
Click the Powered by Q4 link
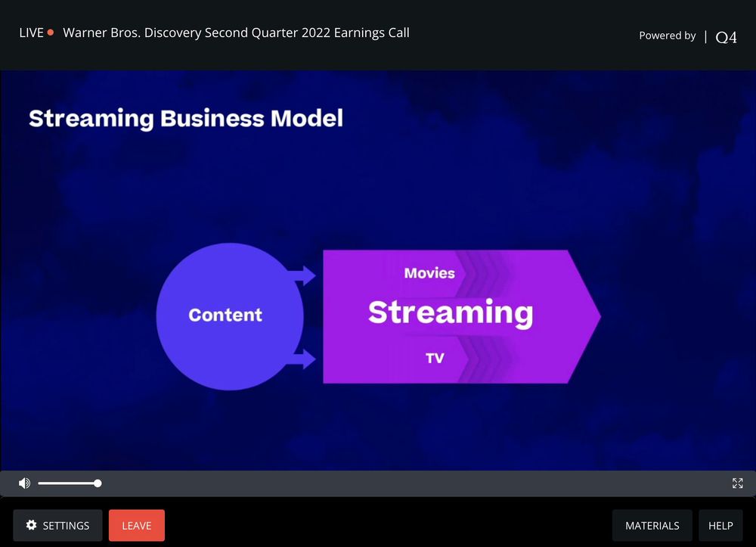[668, 36]
